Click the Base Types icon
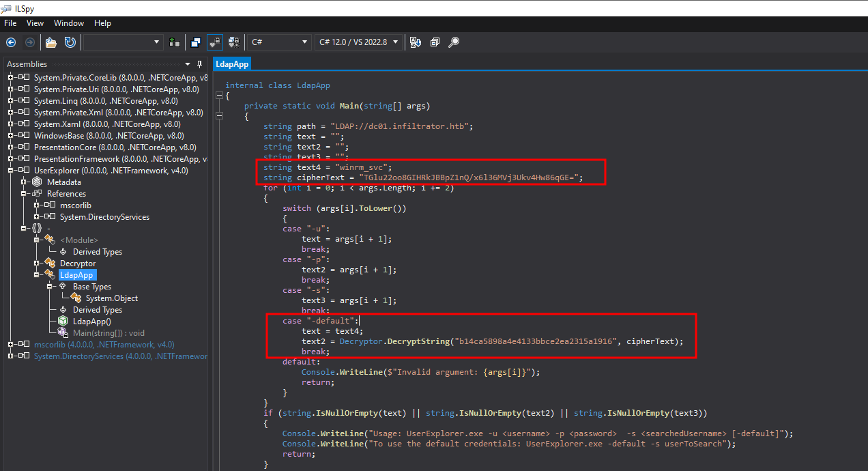This screenshot has height=471, width=868. pyautogui.click(x=63, y=286)
